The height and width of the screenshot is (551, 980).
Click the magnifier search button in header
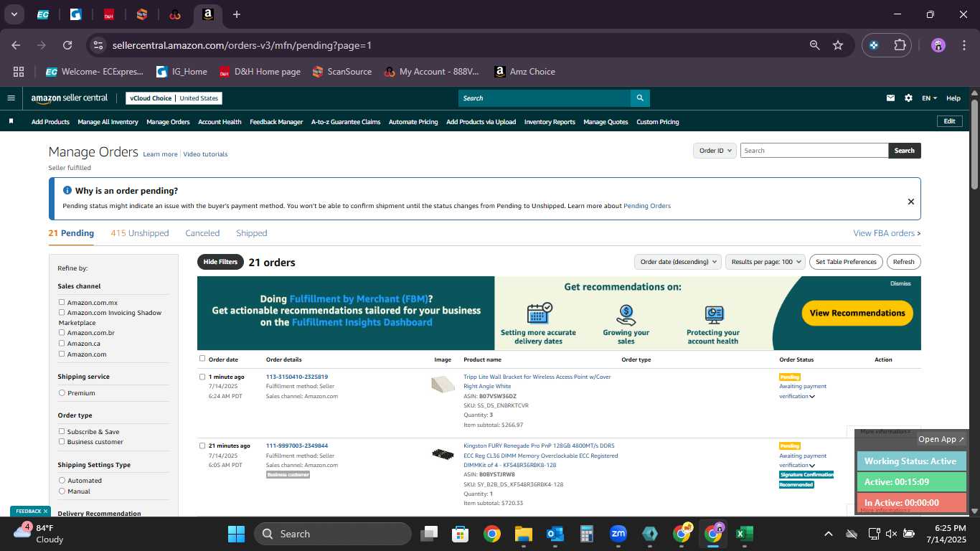coord(640,98)
